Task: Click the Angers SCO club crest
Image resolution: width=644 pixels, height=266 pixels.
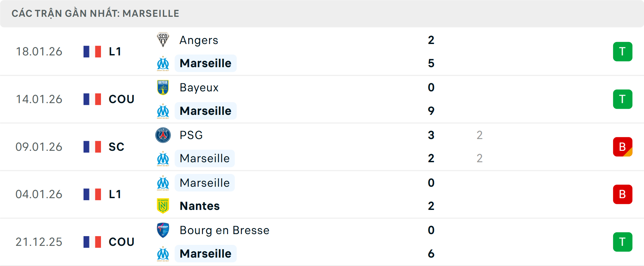Action: pos(163,40)
